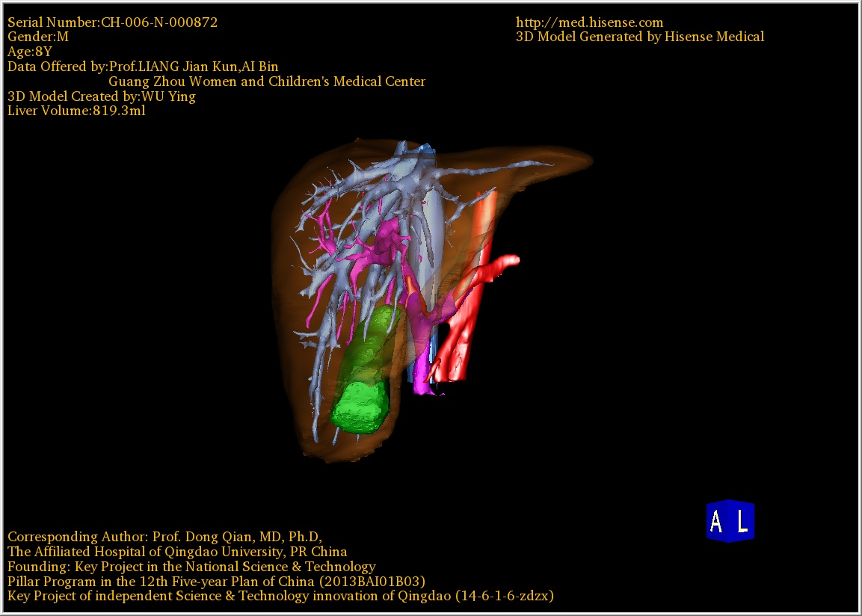Click the Gender:M label

point(38,37)
